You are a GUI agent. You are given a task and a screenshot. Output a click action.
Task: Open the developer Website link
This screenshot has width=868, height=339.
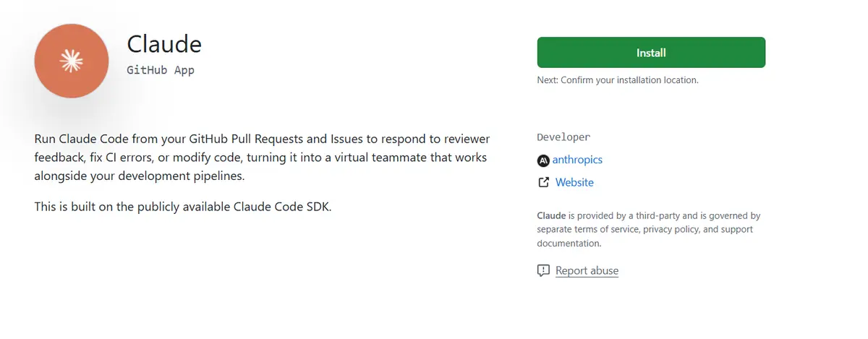574,183
